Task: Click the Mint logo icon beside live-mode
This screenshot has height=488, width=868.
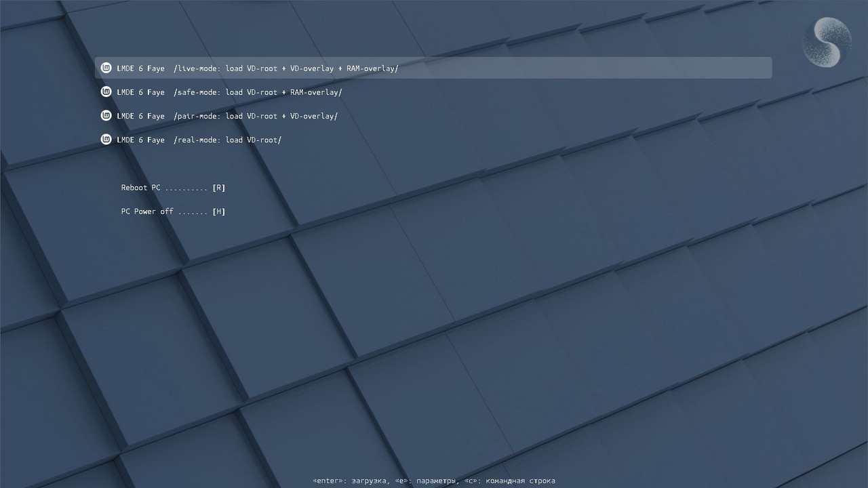Action: pyautogui.click(x=106, y=68)
